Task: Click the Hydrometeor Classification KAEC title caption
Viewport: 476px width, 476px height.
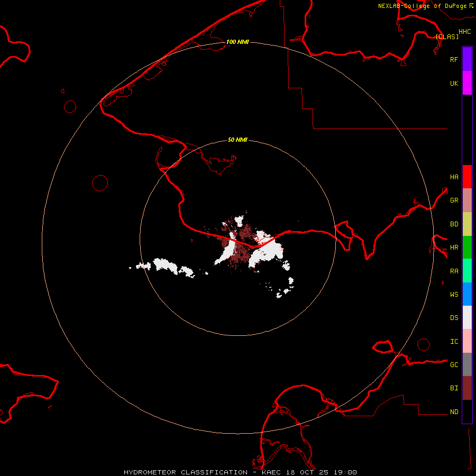Action: (240, 472)
